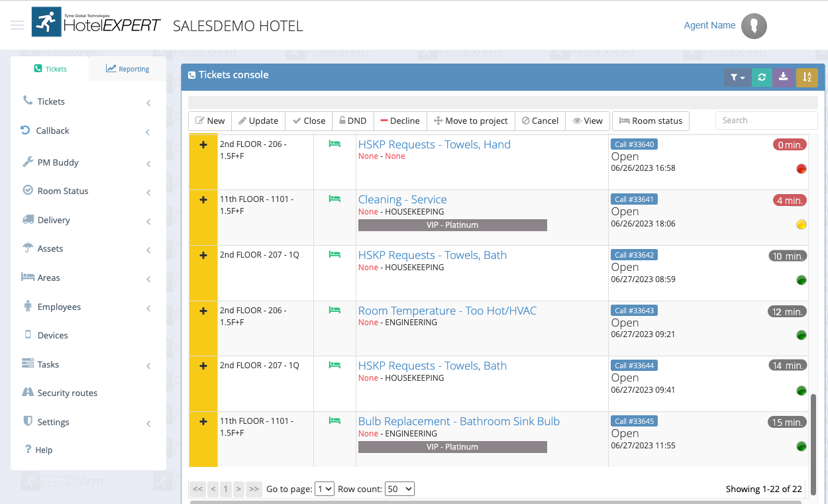
Task: Select Settings in the sidebar
Action: (53, 422)
